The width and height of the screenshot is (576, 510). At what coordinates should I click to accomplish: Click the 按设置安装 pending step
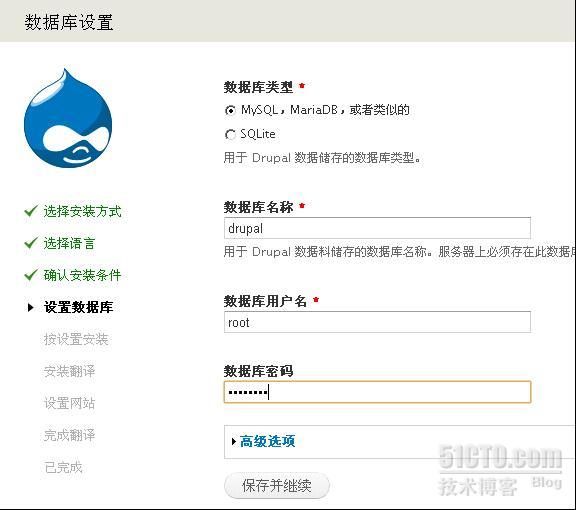(76, 339)
